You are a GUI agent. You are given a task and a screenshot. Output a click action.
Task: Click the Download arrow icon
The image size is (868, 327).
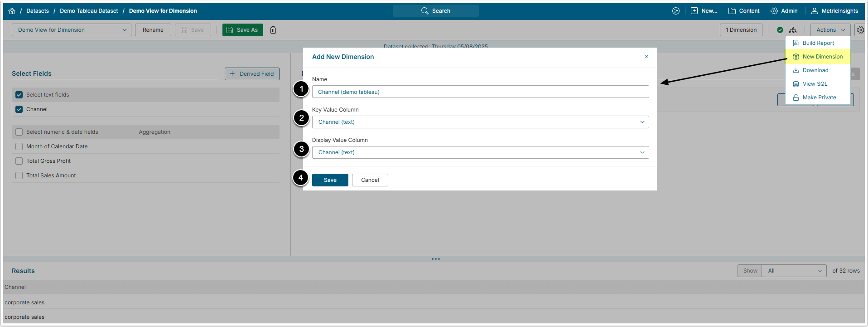pyautogui.click(x=796, y=70)
